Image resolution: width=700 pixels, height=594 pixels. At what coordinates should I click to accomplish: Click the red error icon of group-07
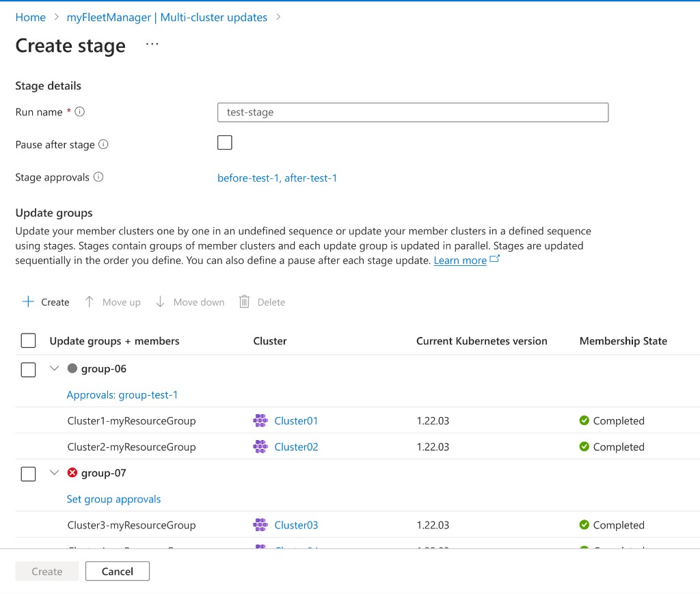pyautogui.click(x=72, y=472)
